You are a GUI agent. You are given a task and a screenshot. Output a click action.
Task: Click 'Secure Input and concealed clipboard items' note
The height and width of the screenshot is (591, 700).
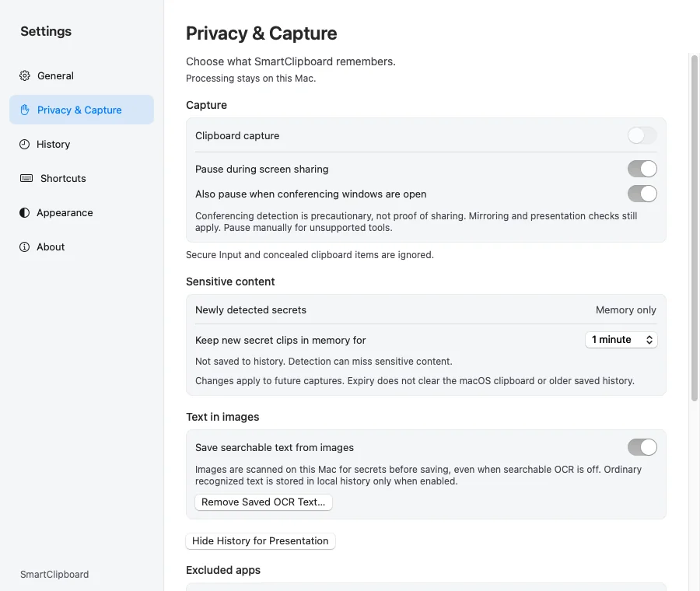click(310, 255)
